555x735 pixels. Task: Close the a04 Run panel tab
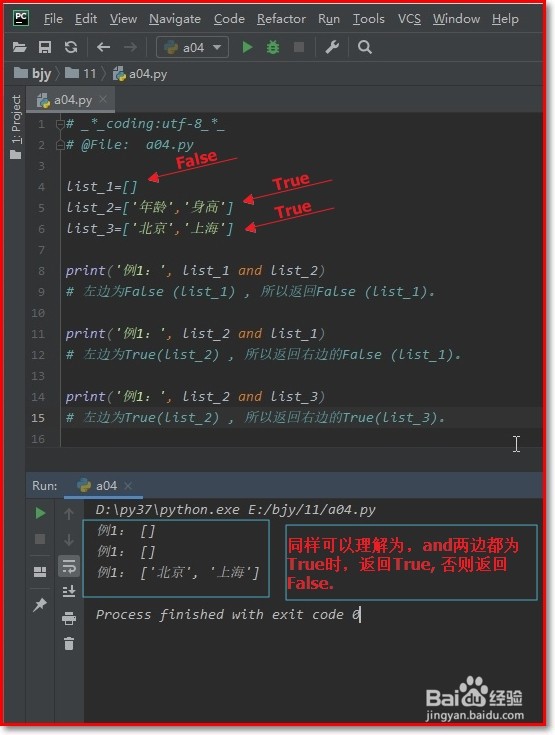[128, 486]
